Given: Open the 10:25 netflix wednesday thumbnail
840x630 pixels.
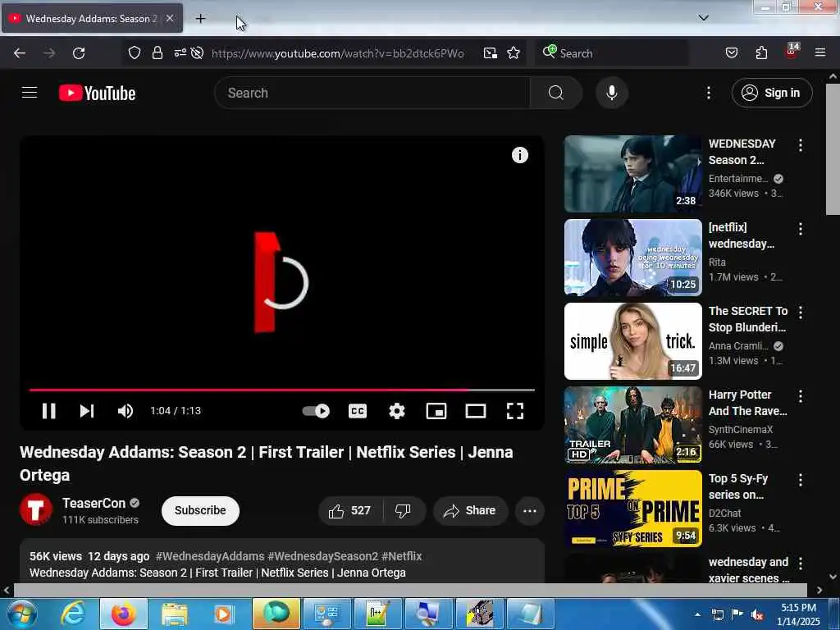Looking at the screenshot, I should (632, 257).
